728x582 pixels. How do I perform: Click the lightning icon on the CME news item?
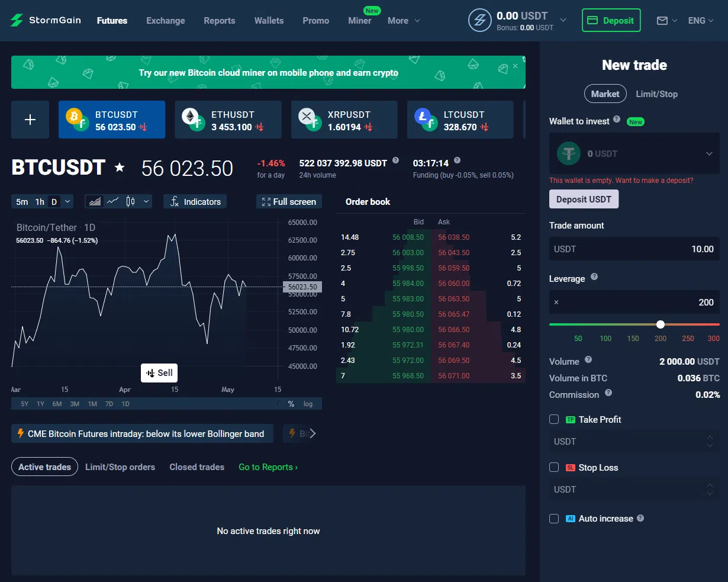[x=21, y=433]
